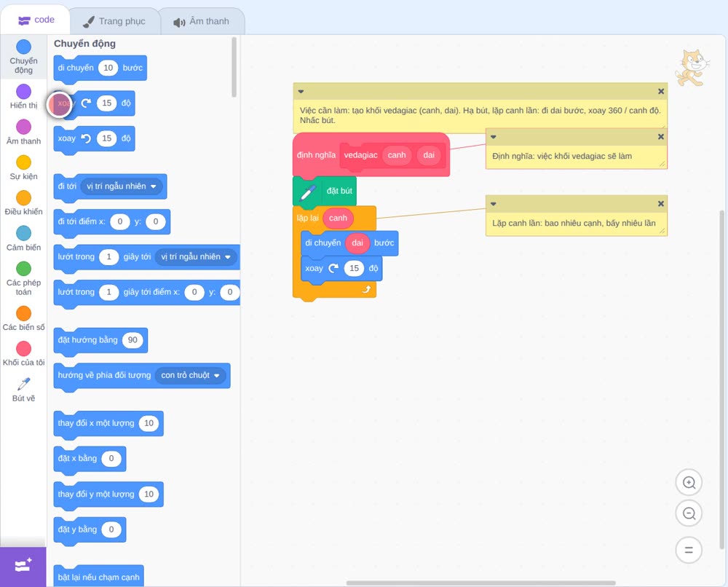728x587 pixels.
Task: Collapse the Việc cần làm comment
Action: pyautogui.click(x=301, y=92)
